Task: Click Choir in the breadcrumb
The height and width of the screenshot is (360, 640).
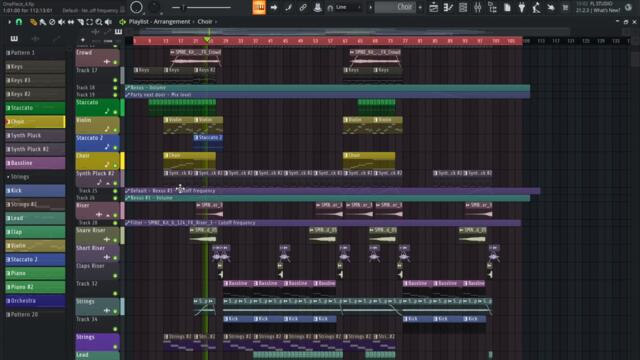Action: click(205, 22)
